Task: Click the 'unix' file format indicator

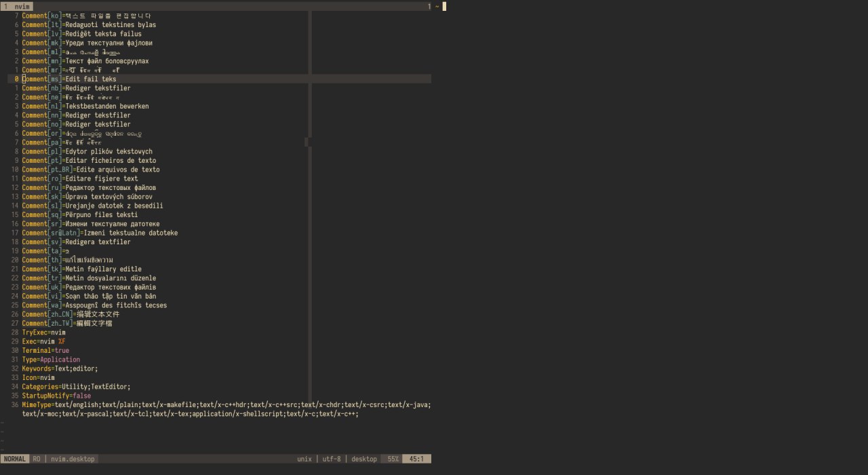Action: coord(304,459)
